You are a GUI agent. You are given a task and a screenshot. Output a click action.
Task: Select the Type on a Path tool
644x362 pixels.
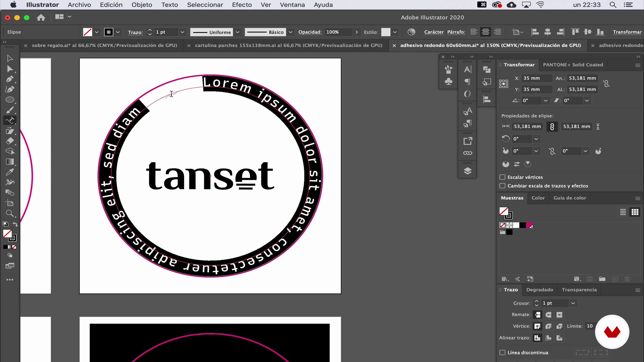(x=10, y=120)
